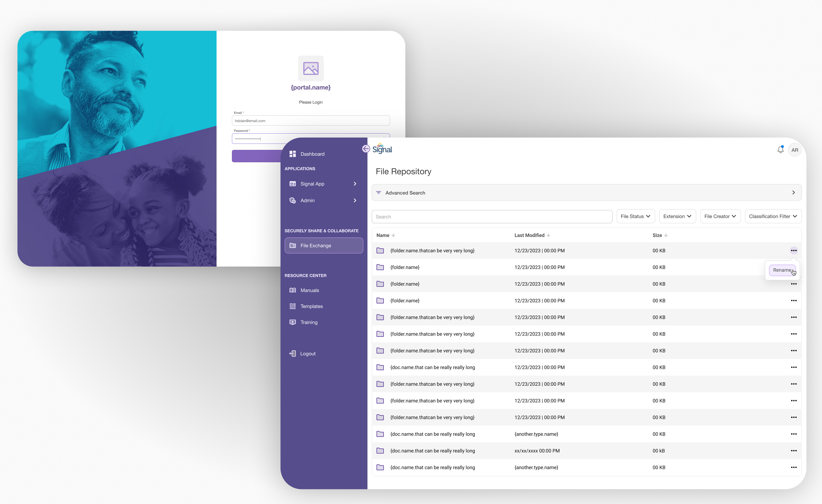
Task: Open the first folder's three-dot actions menu
Action: tap(794, 250)
